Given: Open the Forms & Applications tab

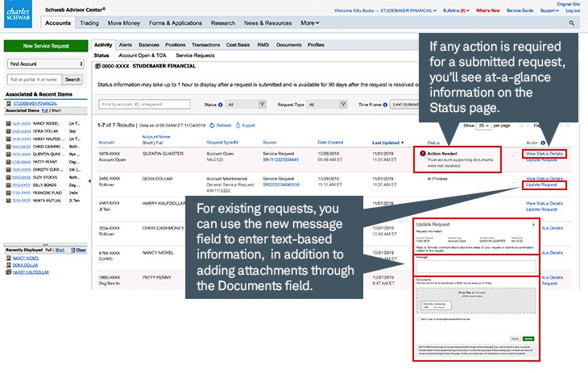Looking at the screenshot, I should pos(176,23).
